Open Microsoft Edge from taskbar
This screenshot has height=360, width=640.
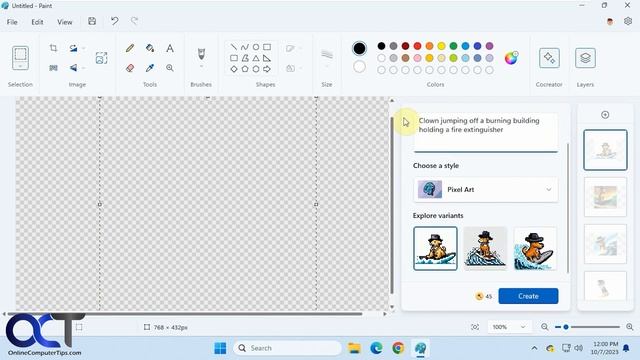(x=376, y=348)
